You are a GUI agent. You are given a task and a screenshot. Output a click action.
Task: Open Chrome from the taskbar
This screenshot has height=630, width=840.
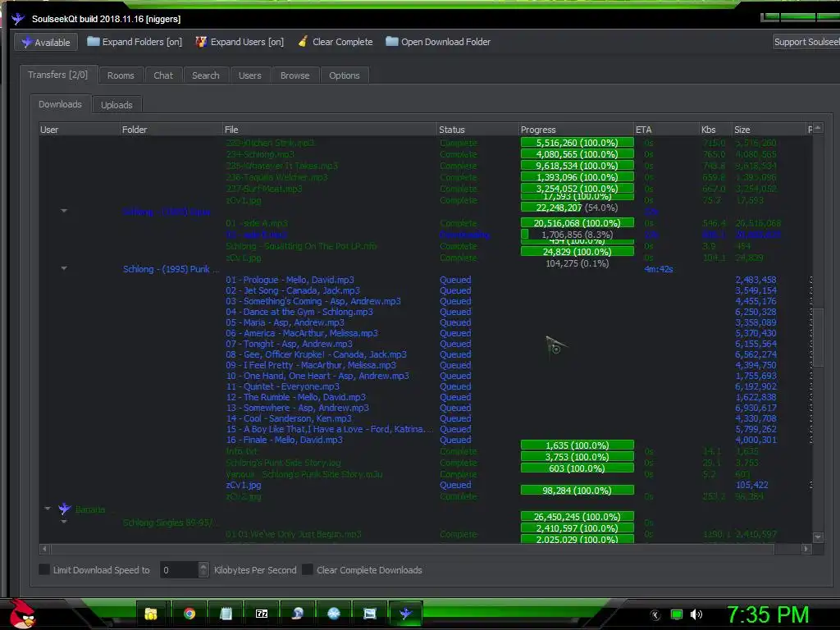[x=189, y=614]
